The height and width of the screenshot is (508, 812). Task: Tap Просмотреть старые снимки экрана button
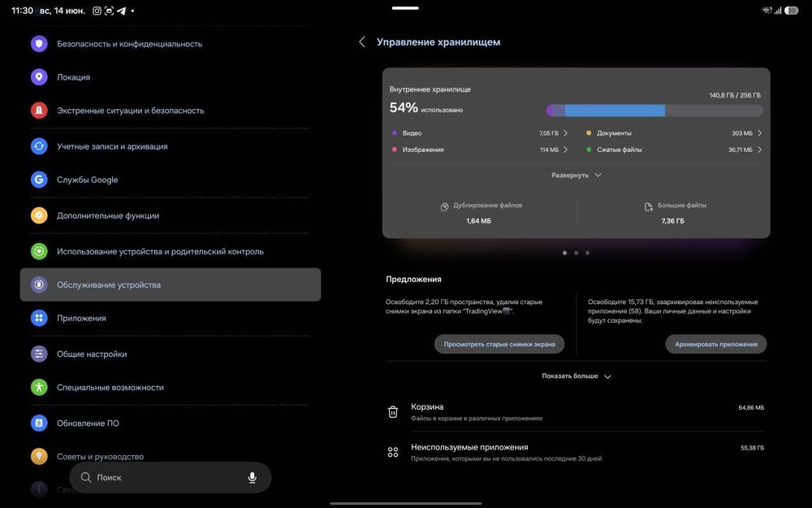(x=499, y=344)
